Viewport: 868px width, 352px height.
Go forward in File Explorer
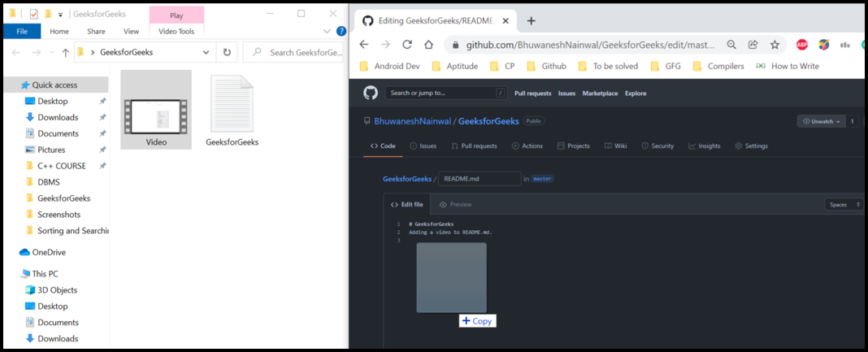37,53
